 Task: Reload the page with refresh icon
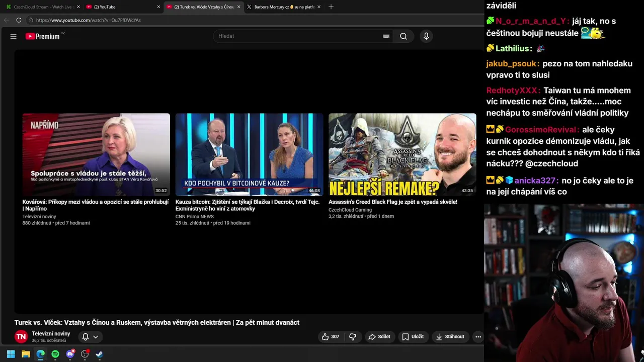[19, 20]
